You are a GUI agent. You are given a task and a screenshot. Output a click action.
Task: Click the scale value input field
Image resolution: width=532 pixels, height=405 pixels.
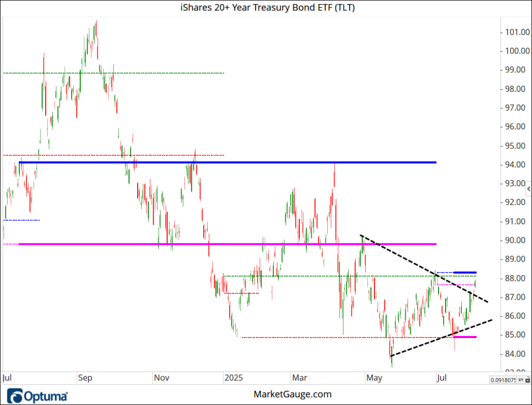502,380
